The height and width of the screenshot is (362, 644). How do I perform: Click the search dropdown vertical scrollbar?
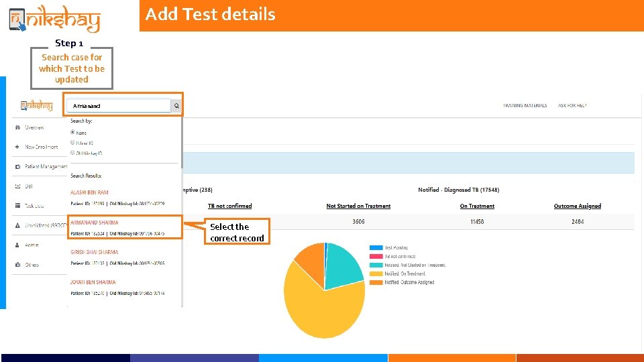[182, 143]
